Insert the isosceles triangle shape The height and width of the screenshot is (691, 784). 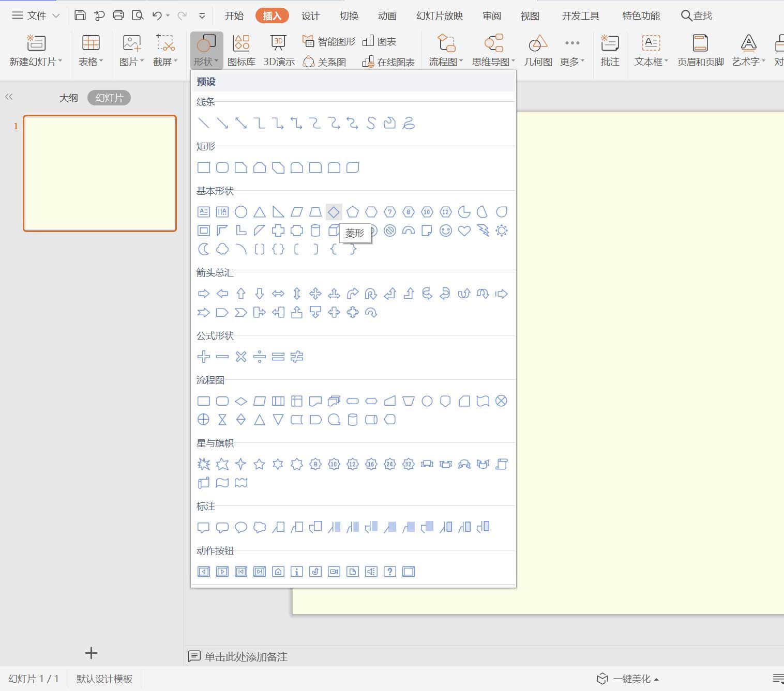point(260,212)
